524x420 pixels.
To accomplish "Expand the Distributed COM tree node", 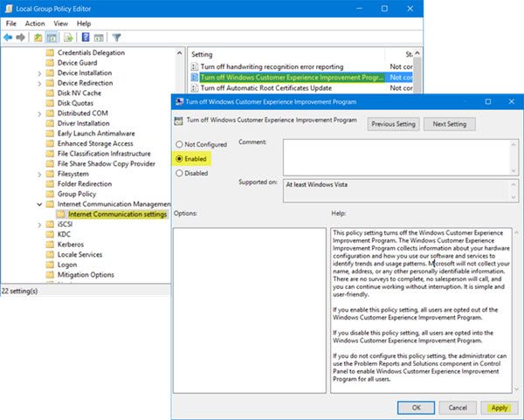I will tap(39, 114).
